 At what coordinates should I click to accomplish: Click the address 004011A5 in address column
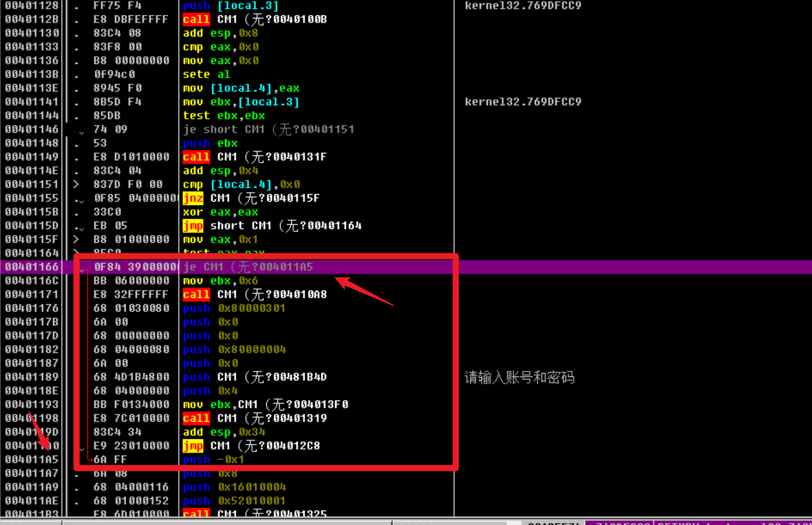tap(31, 460)
